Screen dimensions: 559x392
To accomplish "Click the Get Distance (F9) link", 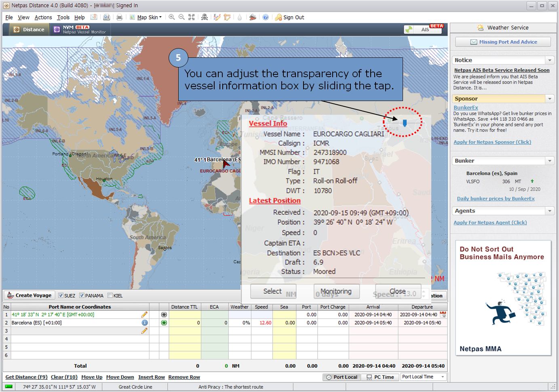I will [x=26, y=377].
